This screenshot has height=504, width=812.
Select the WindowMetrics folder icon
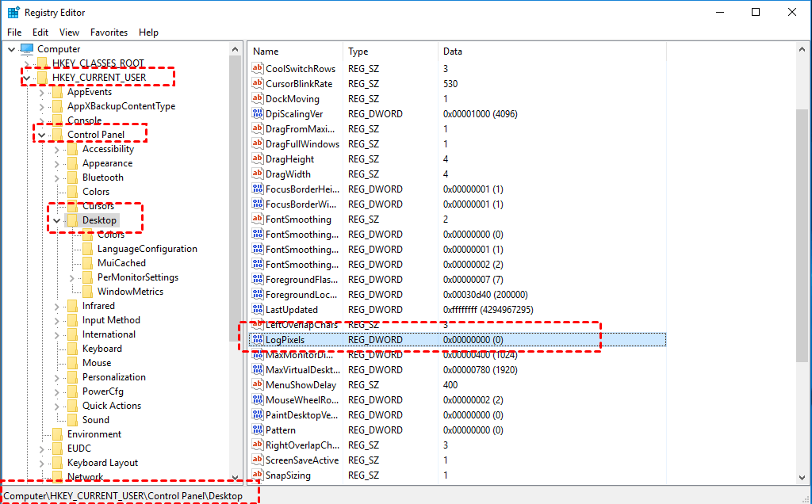point(87,292)
